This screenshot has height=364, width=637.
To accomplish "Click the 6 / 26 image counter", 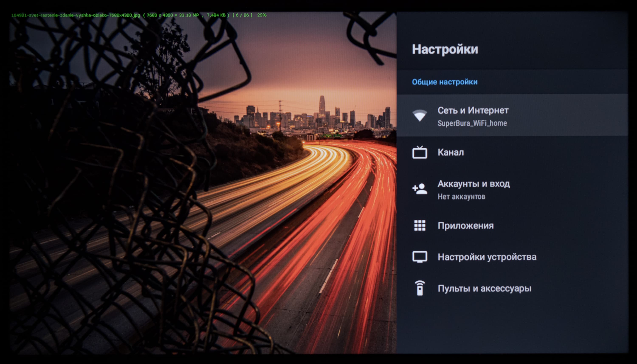I will click(242, 15).
